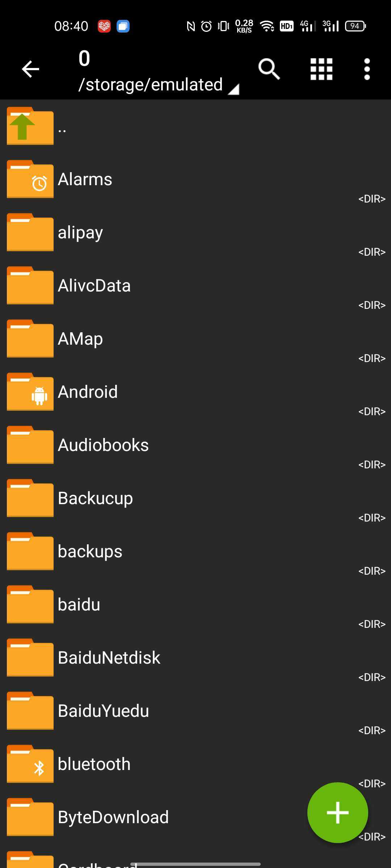Open the three-dot overflow menu
This screenshot has width=391, height=868.
(x=367, y=69)
